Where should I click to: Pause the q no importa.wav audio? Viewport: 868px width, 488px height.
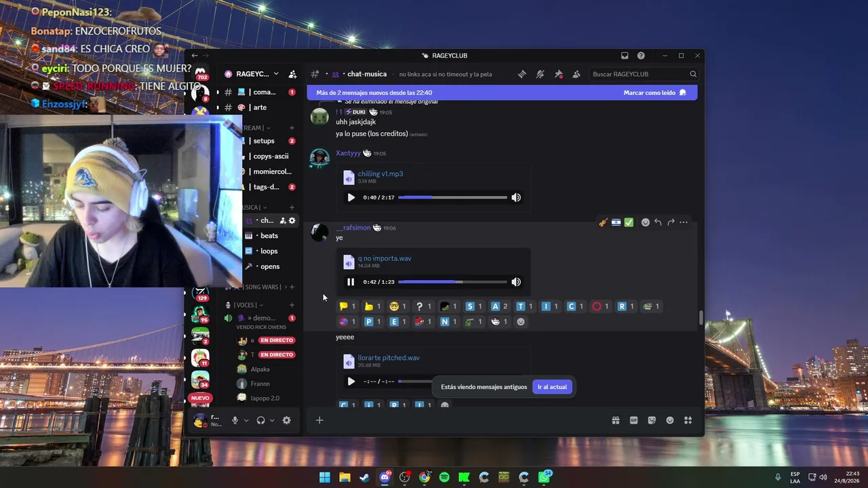[351, 282]
